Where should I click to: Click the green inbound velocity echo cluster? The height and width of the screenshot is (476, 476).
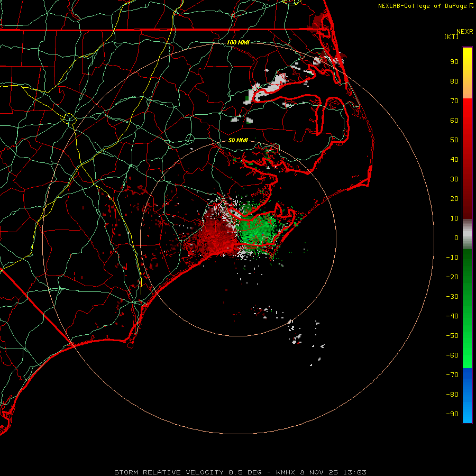[x=257, y=229]
